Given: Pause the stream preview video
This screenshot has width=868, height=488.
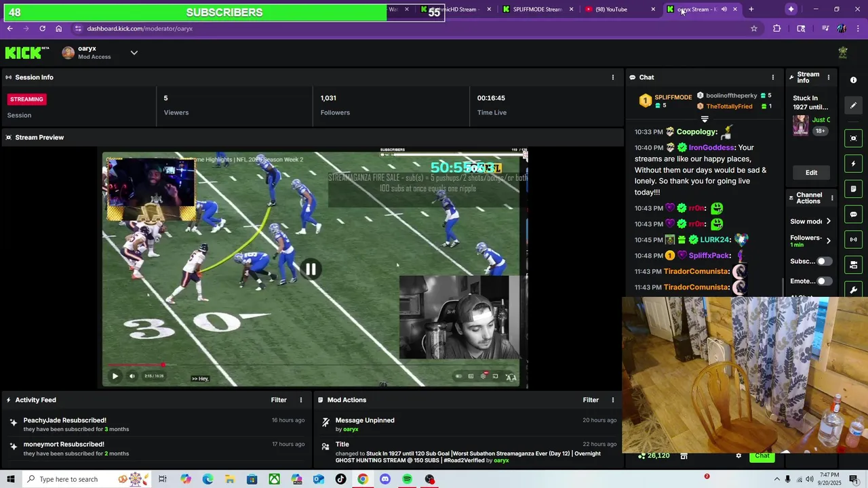Looking at the screenshot, I should (311, 269).
